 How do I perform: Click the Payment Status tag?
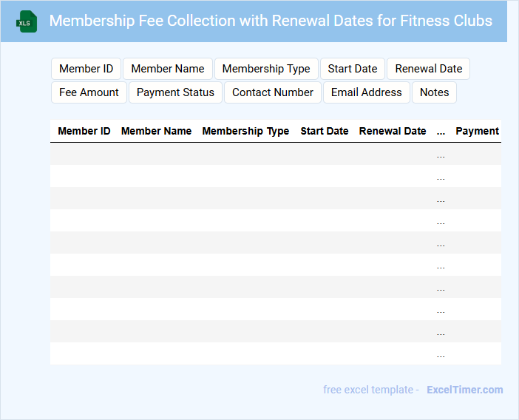pos(175,92)
